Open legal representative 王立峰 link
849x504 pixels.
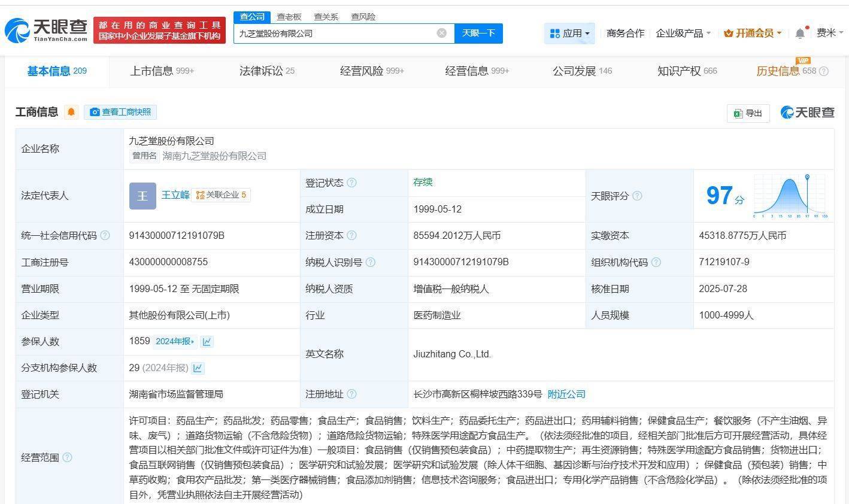(175, 195)
